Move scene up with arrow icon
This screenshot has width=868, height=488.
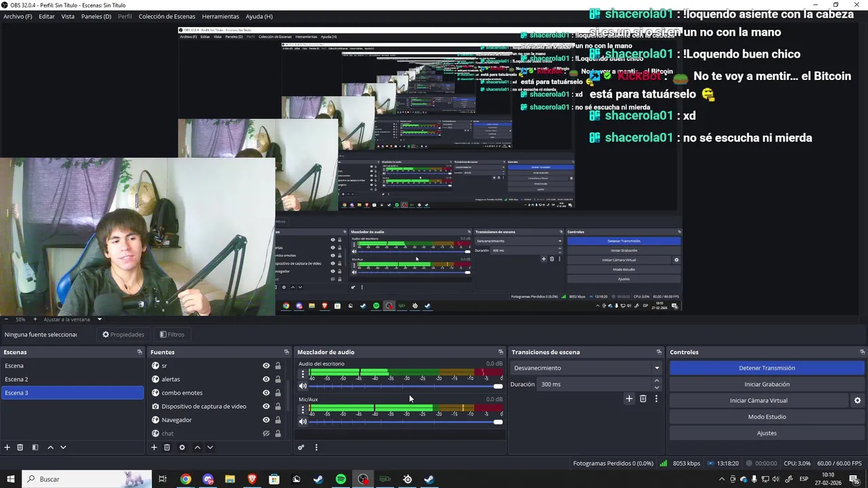coord(50,447)
